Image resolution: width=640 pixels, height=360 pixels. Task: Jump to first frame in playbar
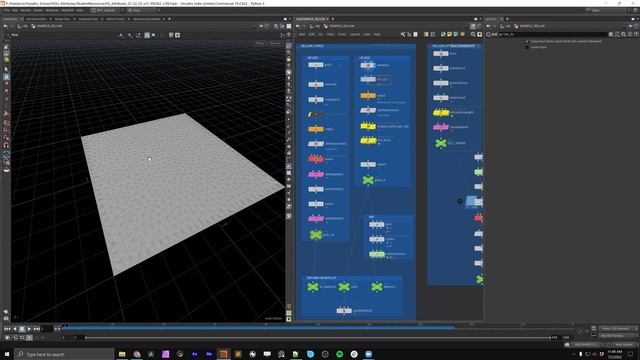click(7, 329)
